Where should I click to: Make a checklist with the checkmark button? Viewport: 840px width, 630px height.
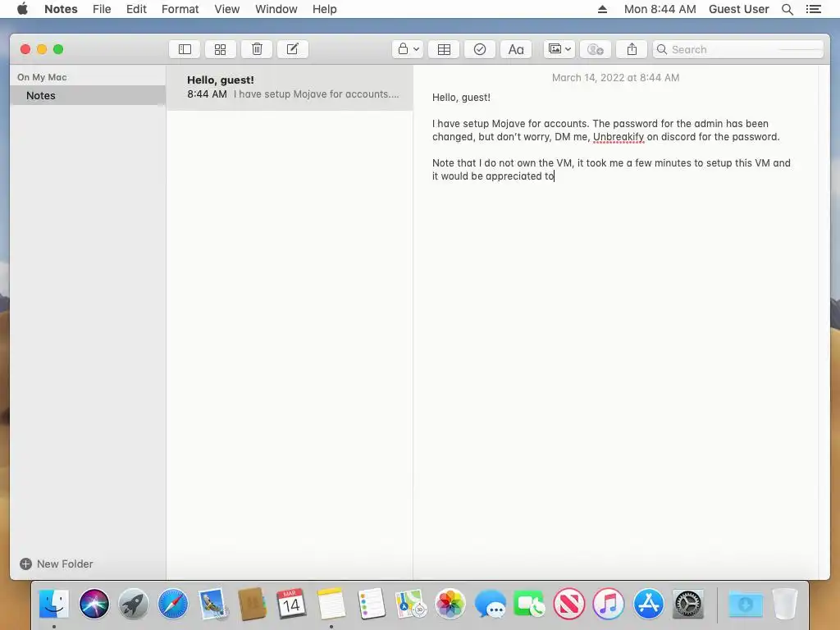tap(479, 49)
